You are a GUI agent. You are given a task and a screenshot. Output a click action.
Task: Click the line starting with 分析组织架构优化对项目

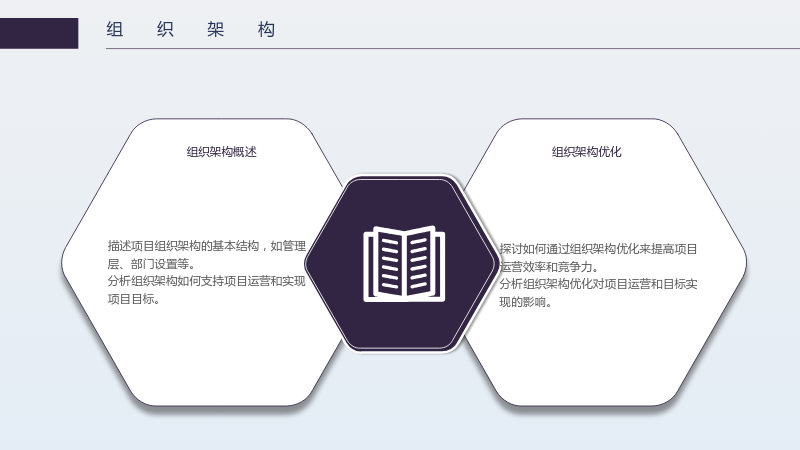[598, 284]
